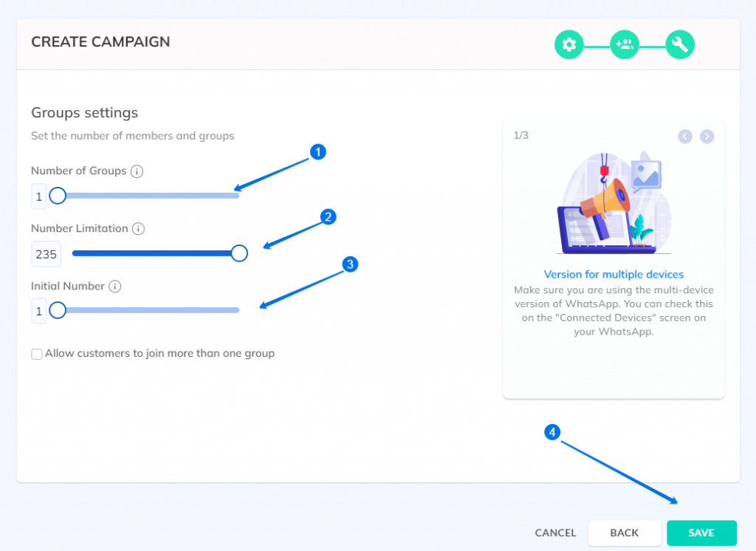
Task: Open Version for multiple devices link
Action: (614, 274)
